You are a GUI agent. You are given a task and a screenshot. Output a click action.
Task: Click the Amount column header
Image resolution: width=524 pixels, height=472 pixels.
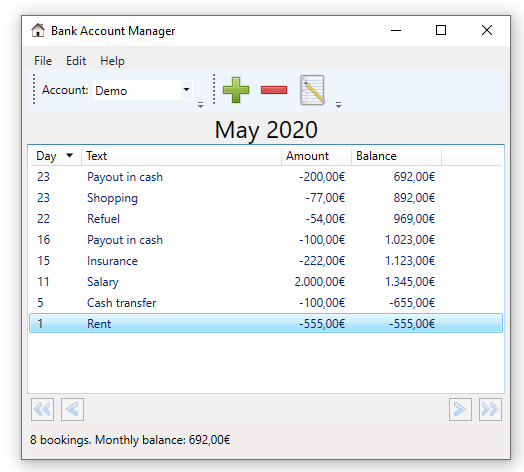[x=316, y=156]
